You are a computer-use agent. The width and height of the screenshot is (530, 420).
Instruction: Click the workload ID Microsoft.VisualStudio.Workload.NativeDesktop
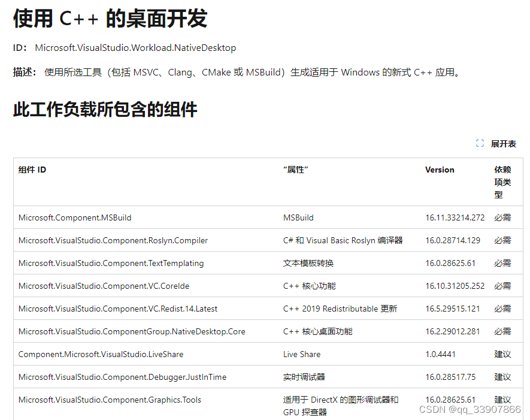(135, 48)
